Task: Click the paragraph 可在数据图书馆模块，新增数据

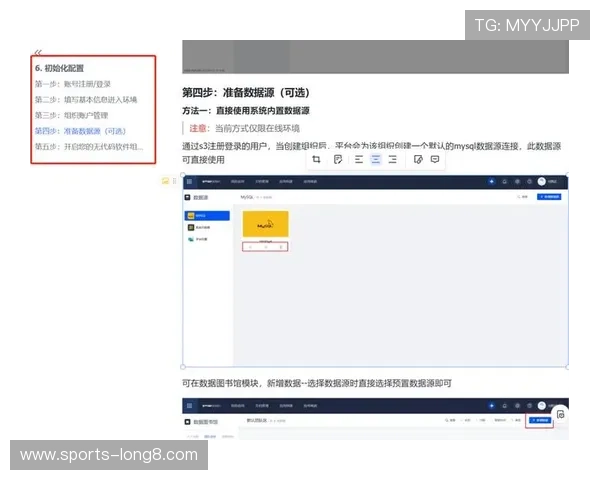Action: [x=317, y=383]
